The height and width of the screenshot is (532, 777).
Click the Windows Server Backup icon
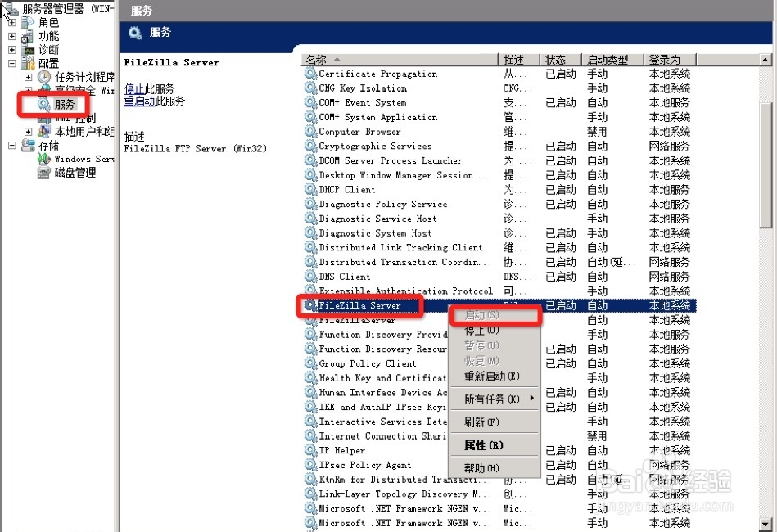pos(43,160)
